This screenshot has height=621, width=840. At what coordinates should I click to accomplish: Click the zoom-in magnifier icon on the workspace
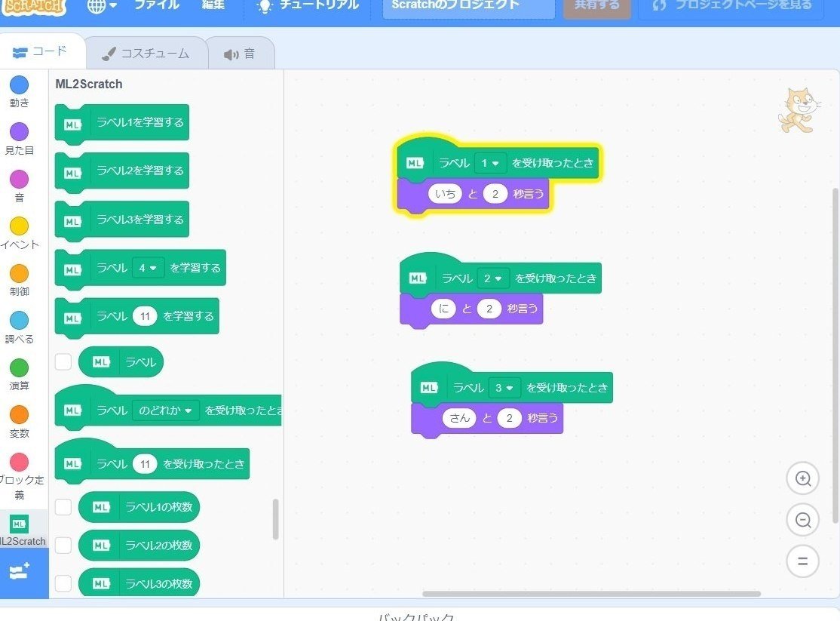802,478
